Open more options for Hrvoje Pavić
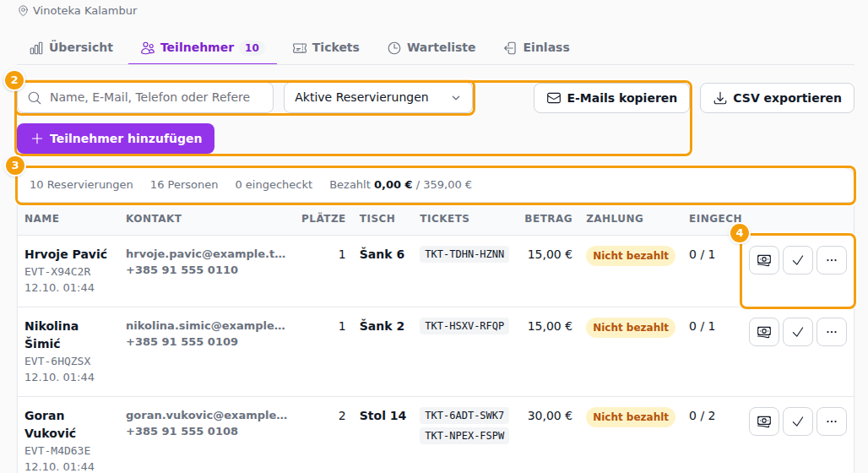This screenshot has width=868, height=473. coord(832,260)
